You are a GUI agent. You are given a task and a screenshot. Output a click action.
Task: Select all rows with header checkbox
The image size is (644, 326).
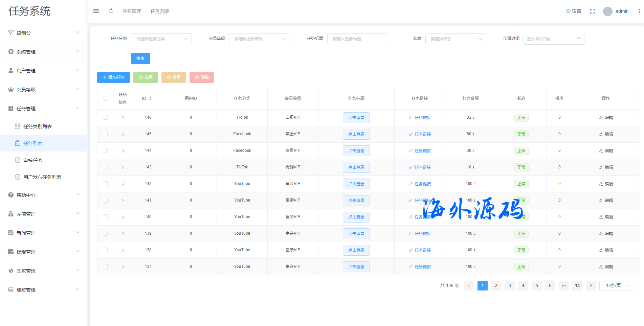pyautogui.click(x=106, y=98)
